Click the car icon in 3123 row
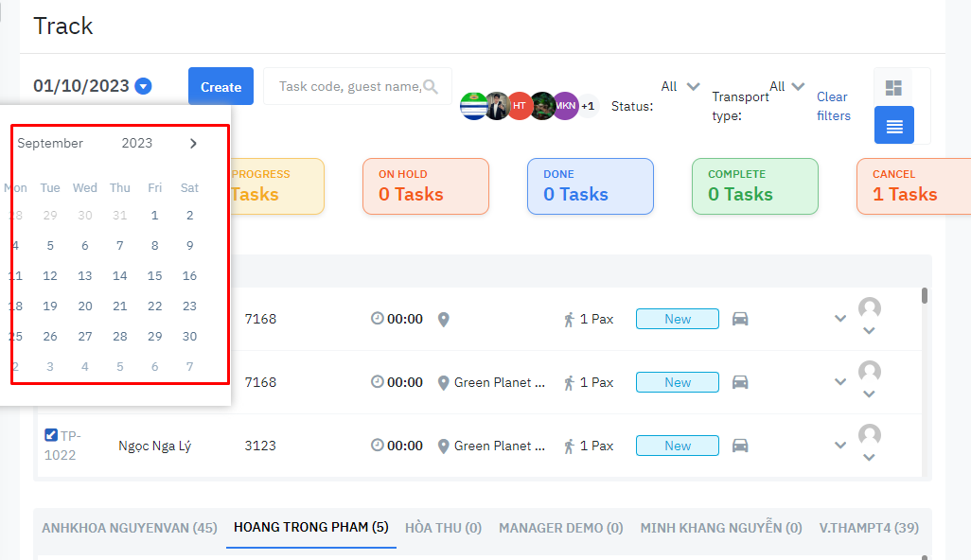The height and width of the screenshot is (560, 971). (x=740, y=446)
